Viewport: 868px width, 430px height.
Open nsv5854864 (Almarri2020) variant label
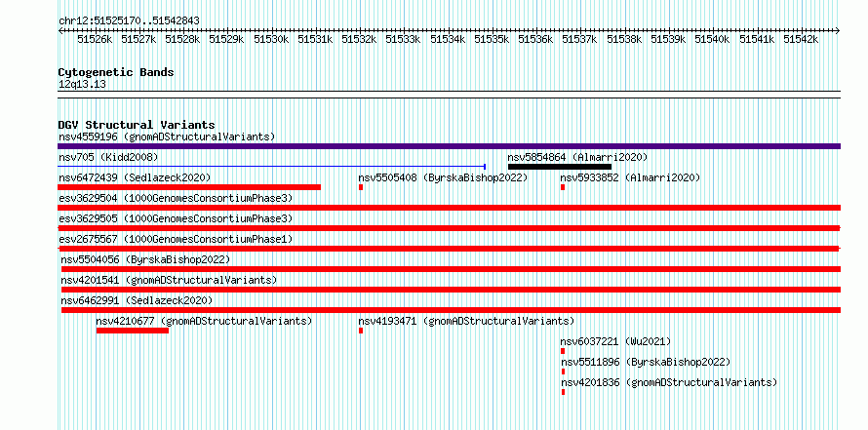coord(577,157)
